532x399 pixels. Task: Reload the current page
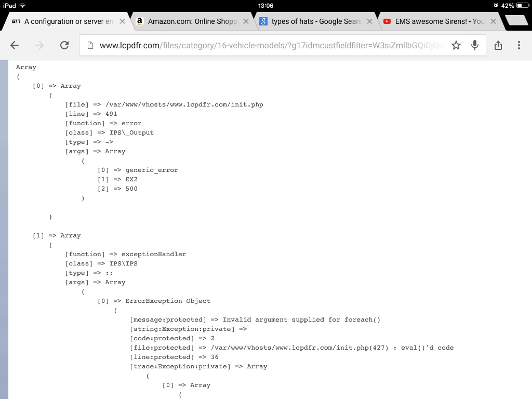point(64,45)
